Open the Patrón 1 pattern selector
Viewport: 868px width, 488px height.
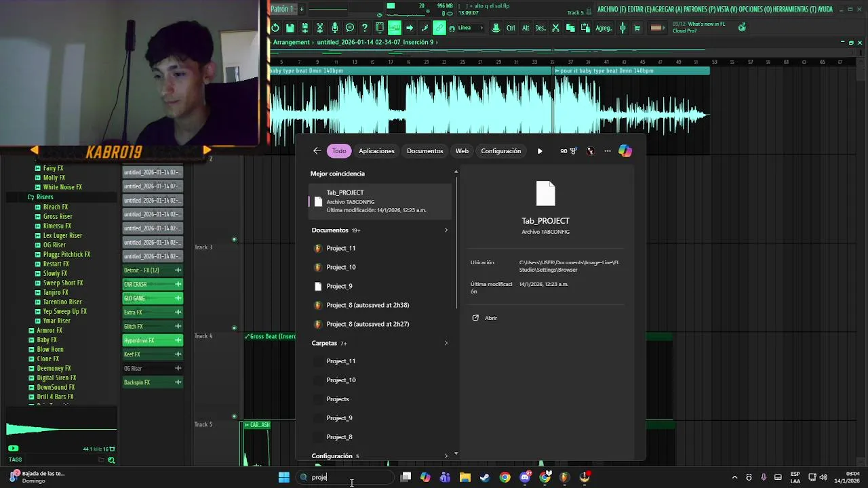pyautogui.click(x=282, y=9)
